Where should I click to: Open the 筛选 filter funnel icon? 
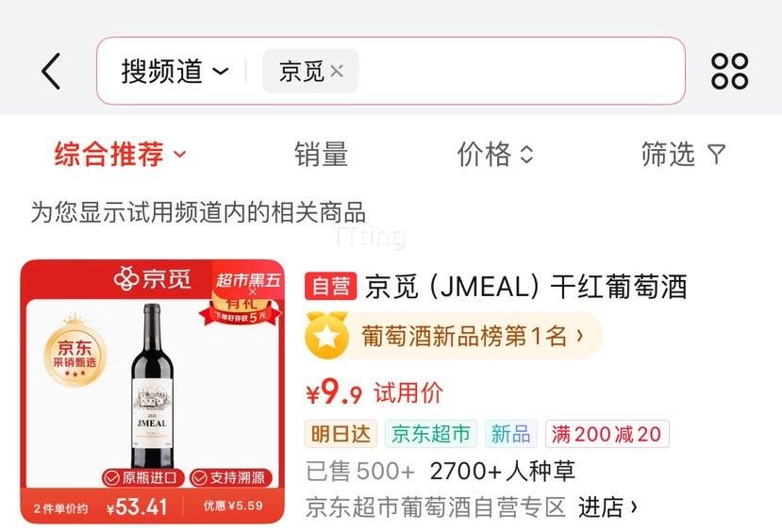[x=717, y=154]
